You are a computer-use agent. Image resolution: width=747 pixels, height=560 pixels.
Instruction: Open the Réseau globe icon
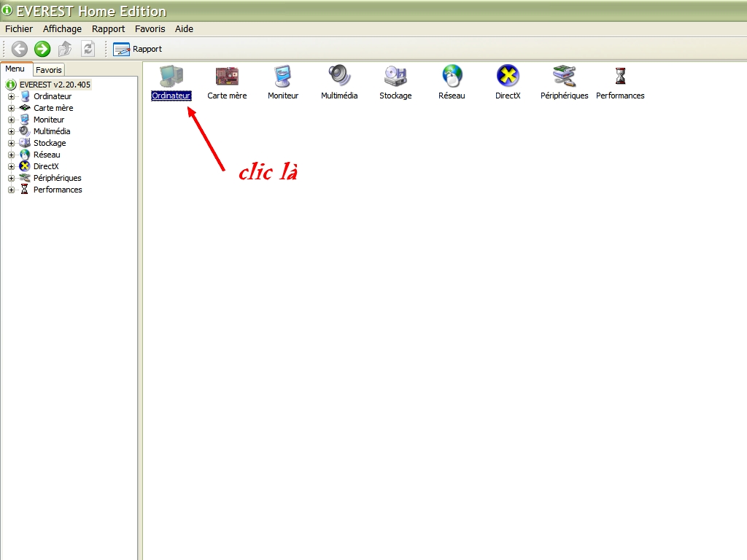click(x=452, y=77)
